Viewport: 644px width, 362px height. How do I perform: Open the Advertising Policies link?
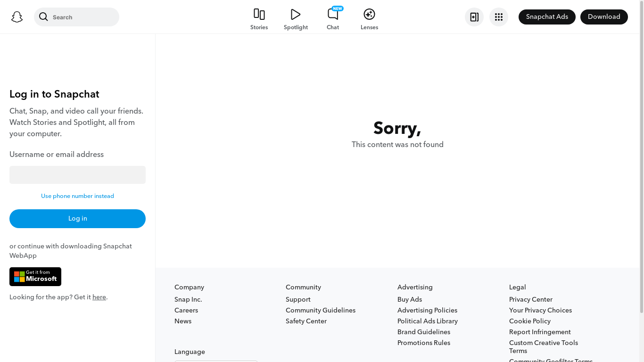pyautogui.click(x=427, y=310)
